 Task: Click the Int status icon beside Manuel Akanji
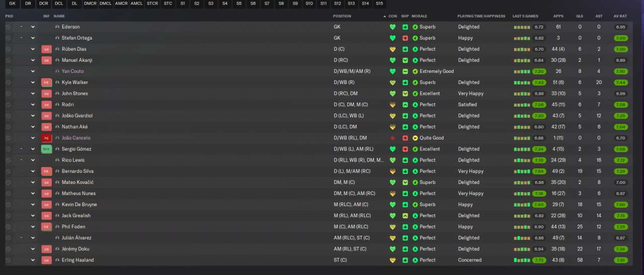click(x=46, y=60)
